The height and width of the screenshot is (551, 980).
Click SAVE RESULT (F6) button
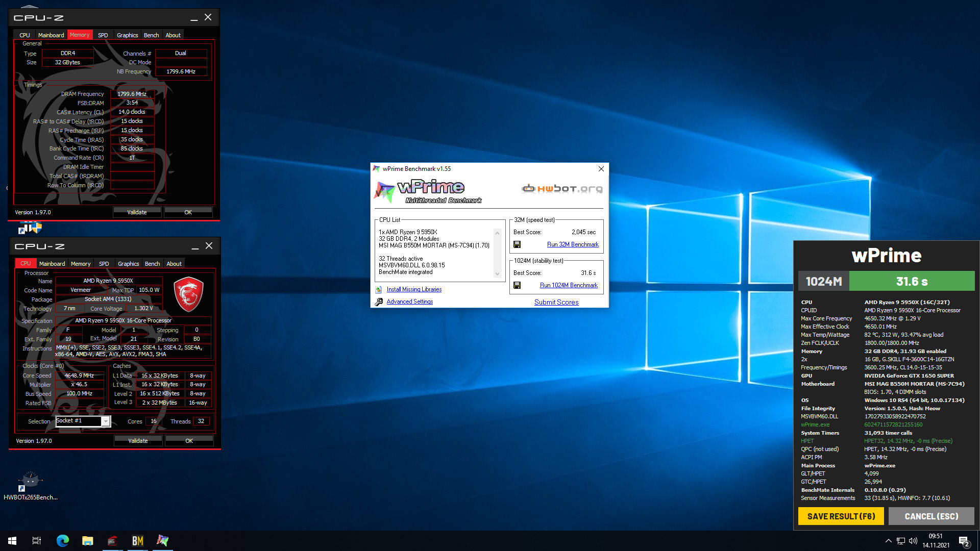pyautogui.click(x=841, y=516)
